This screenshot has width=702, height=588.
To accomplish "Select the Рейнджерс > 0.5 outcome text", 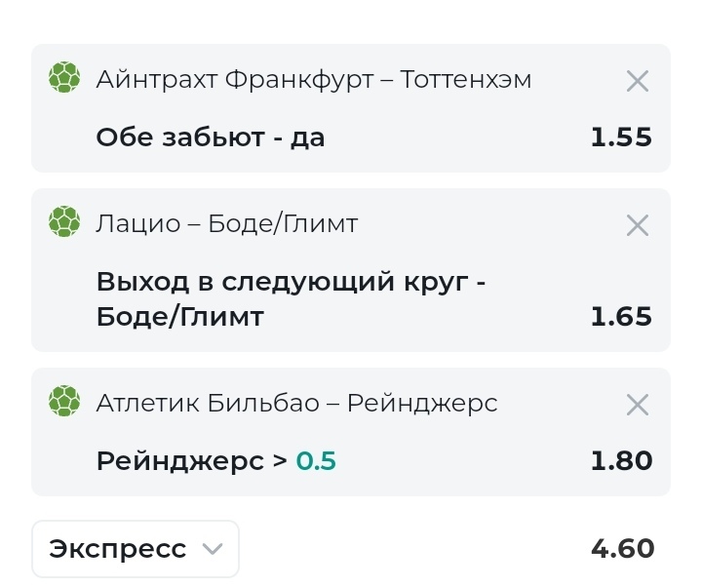I will click(215, 461).
